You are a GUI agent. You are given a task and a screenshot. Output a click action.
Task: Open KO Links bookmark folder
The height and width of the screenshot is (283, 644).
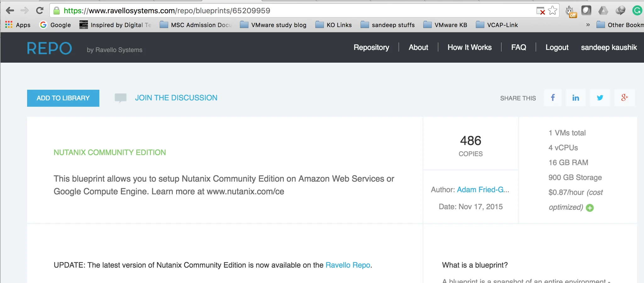pyautogui.click(x=334, y=25)
